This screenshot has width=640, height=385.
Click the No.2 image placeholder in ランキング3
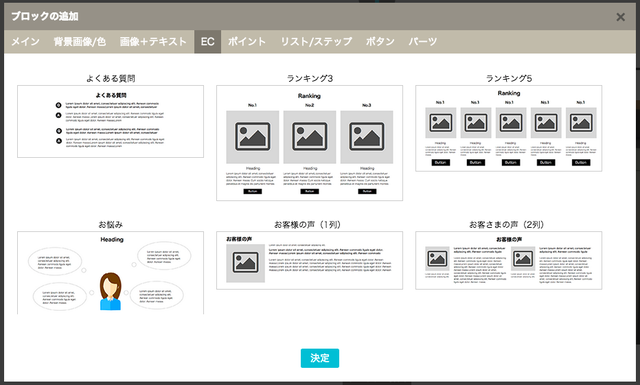pyautogui.click(x=310, y=137)
